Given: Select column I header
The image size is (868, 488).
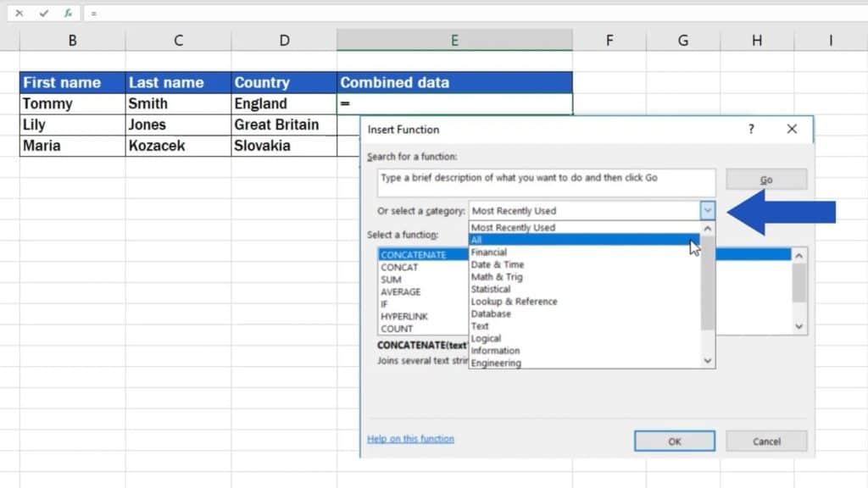Looking at the screenshot, I should (x=831, y=41).
